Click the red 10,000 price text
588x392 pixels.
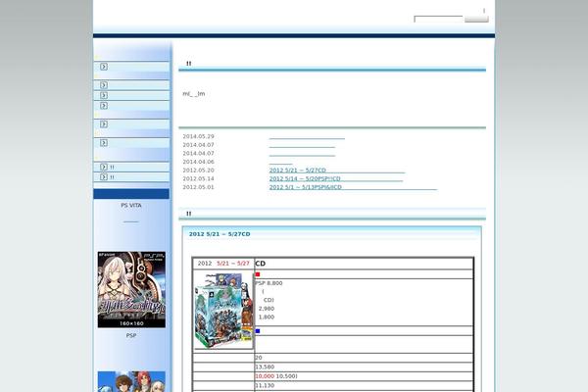point(265,376)
